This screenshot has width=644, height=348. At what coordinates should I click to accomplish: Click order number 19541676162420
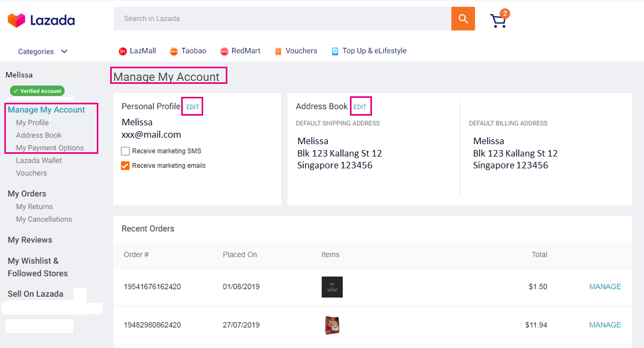pyautogui.click(x=152, y=287)
